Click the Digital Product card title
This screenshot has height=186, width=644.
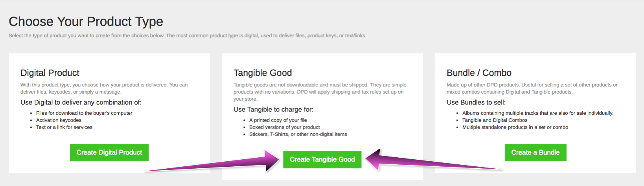tap(50, 73)
